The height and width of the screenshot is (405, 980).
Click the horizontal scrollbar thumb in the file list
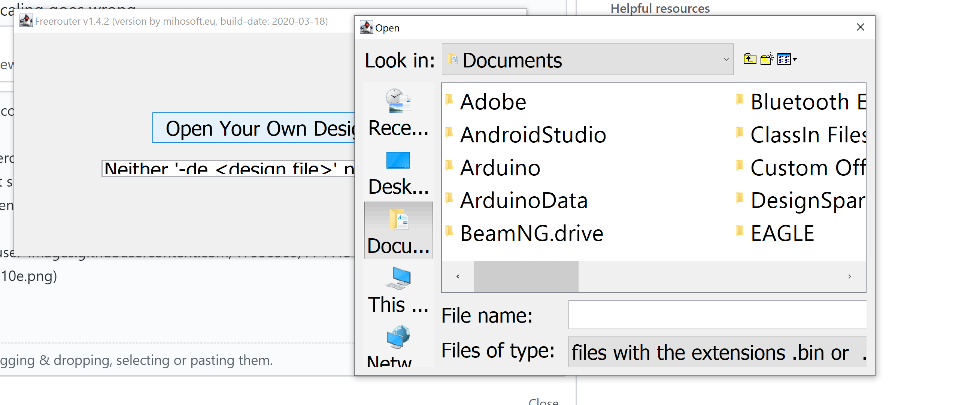(x=526, y=276)
